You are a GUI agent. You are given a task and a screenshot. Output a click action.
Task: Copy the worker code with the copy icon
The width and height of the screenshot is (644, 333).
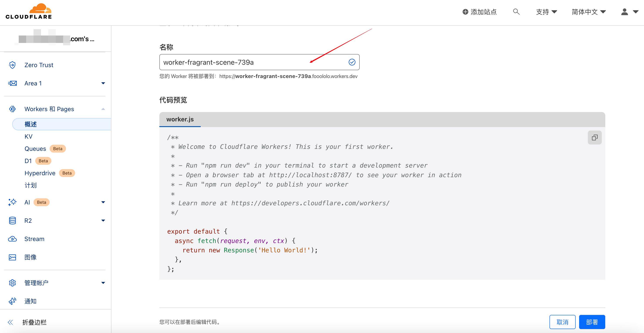[x=595, y=137]
